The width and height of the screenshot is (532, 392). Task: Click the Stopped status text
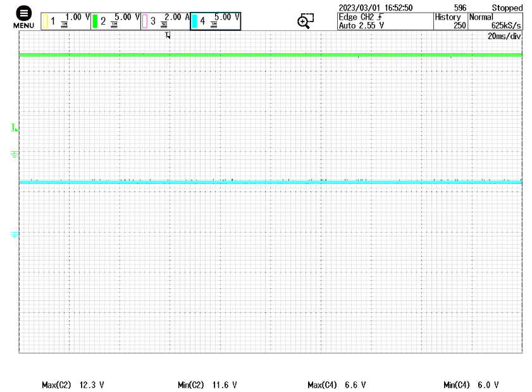click(507, 8)
